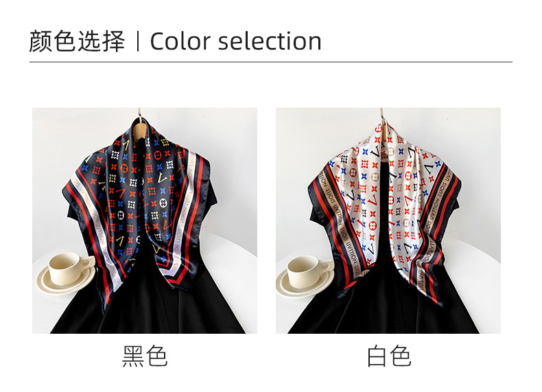Click the 黑色 color label

145,356
